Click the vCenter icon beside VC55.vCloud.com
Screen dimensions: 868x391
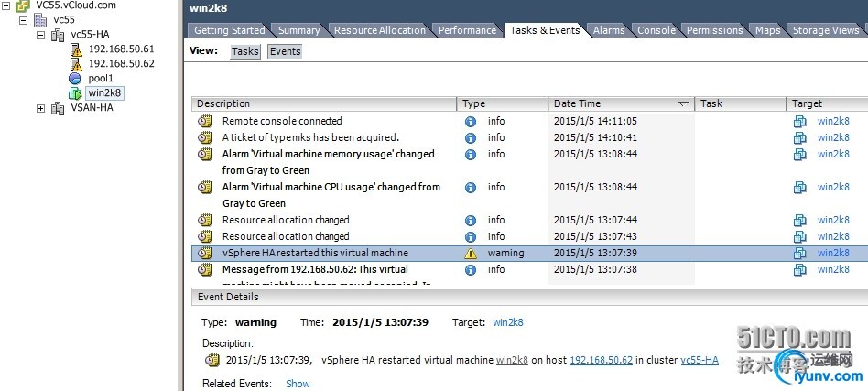[x=22, y=6]
